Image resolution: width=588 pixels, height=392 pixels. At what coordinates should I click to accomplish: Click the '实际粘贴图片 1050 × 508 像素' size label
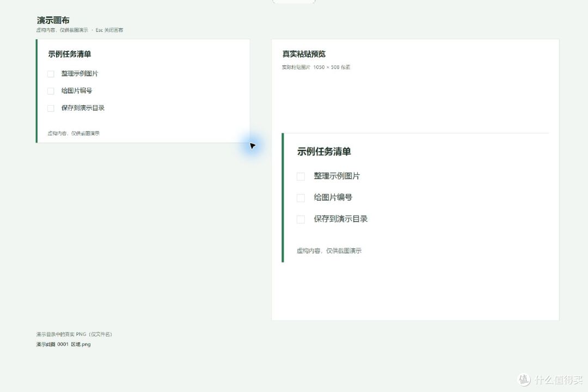316,67
